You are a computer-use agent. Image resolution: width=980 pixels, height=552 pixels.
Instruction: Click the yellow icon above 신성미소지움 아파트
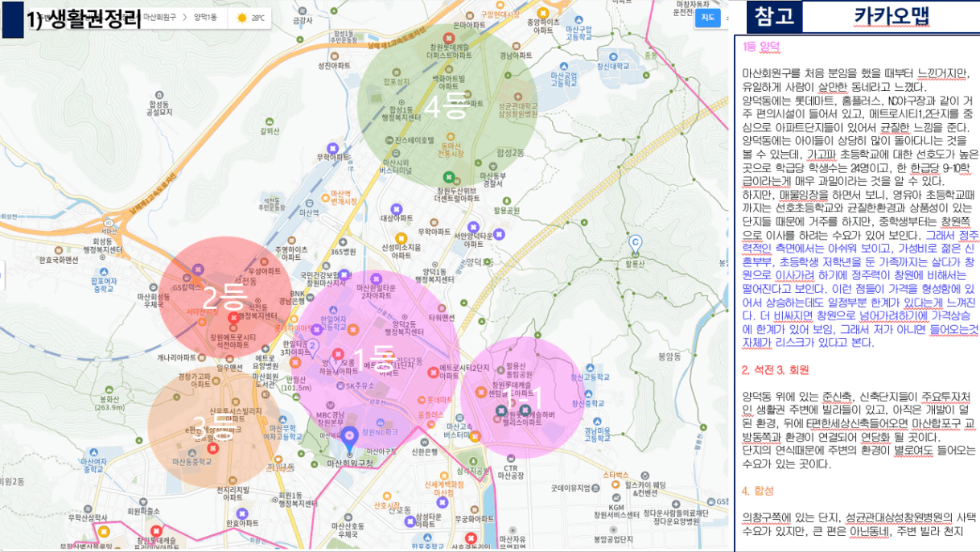pos(401,238)
